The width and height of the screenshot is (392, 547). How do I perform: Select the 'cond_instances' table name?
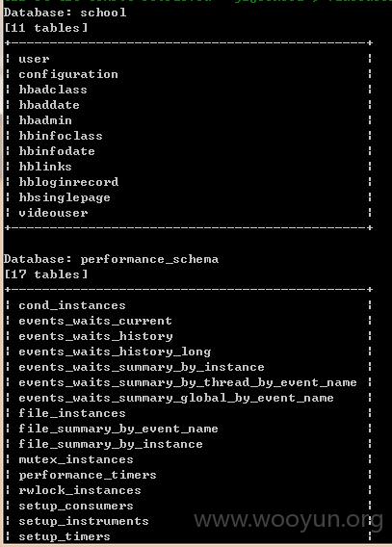pos(72,305)
